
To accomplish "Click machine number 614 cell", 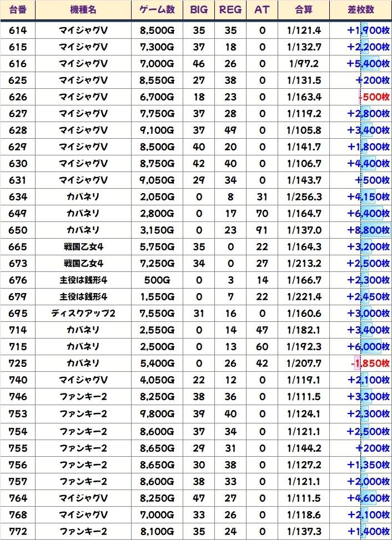I will [x=18, y=31].
